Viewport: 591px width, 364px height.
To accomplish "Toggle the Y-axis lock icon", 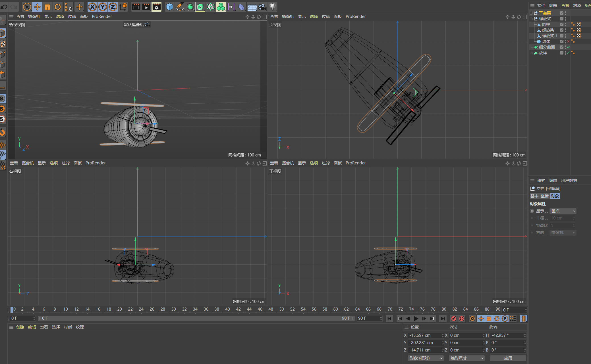I will 103,7.
